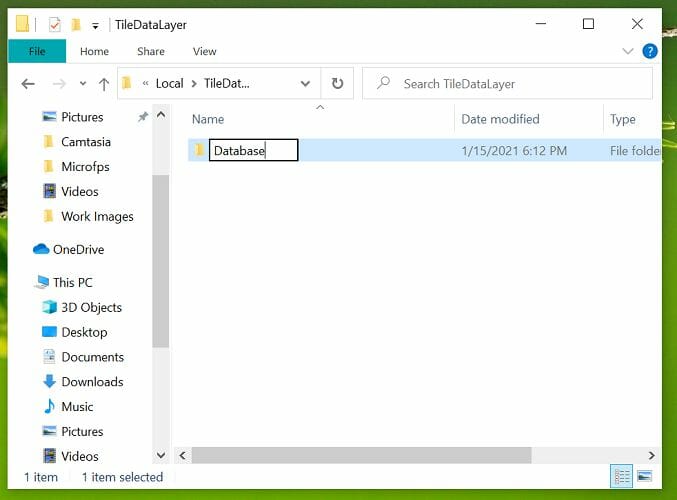Click the pin icon beside Pictures

tap(142, 117)
